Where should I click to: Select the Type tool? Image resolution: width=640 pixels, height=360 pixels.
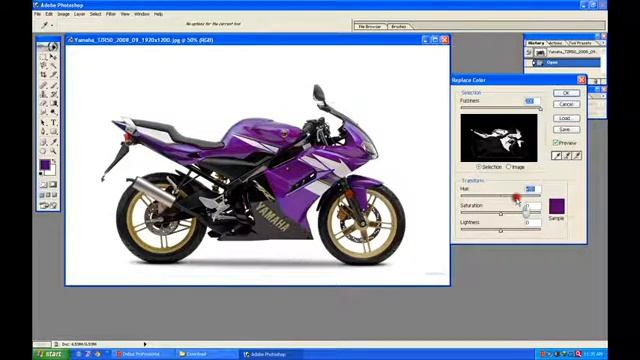53,122
